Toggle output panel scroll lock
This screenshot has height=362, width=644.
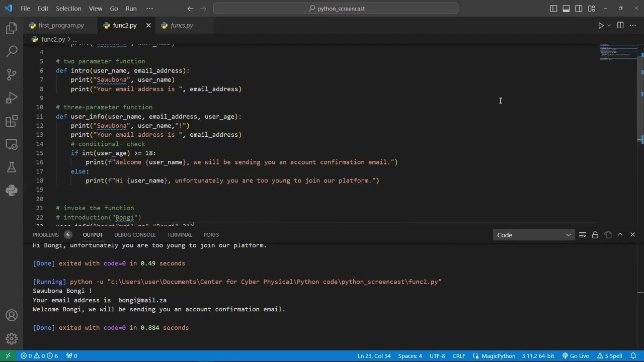pos(595,235)
